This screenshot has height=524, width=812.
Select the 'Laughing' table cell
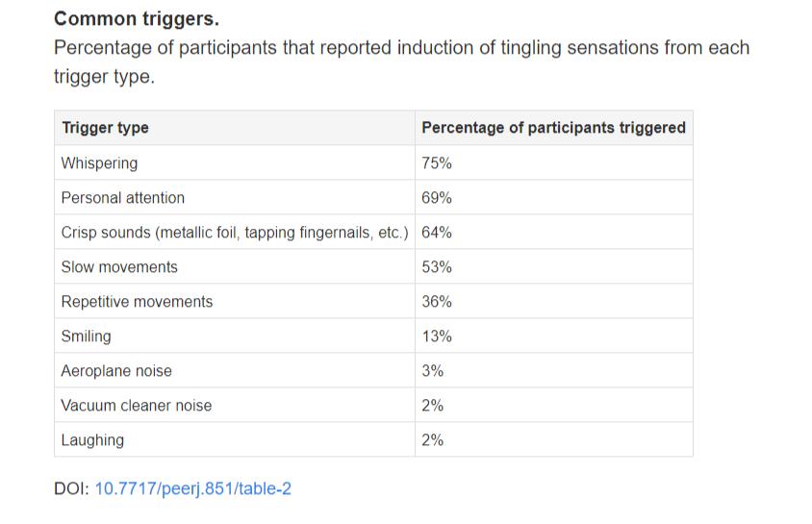92,440
